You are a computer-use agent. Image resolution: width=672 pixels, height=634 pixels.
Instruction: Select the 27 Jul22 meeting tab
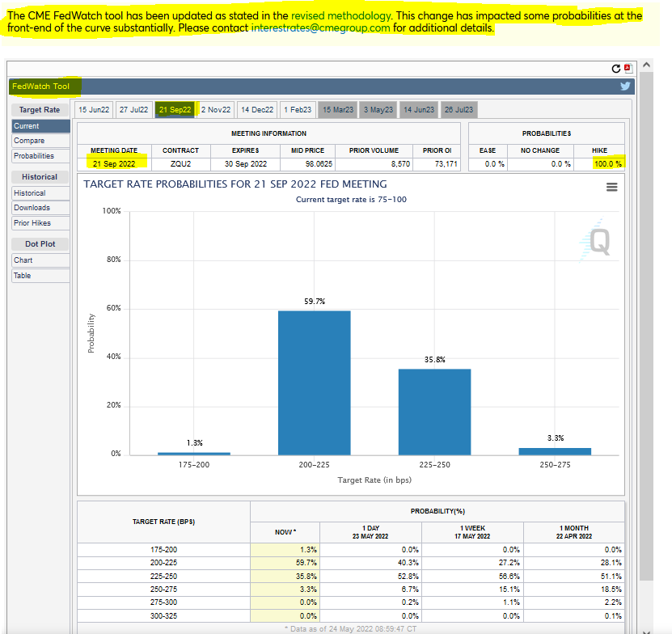(133, 110)
